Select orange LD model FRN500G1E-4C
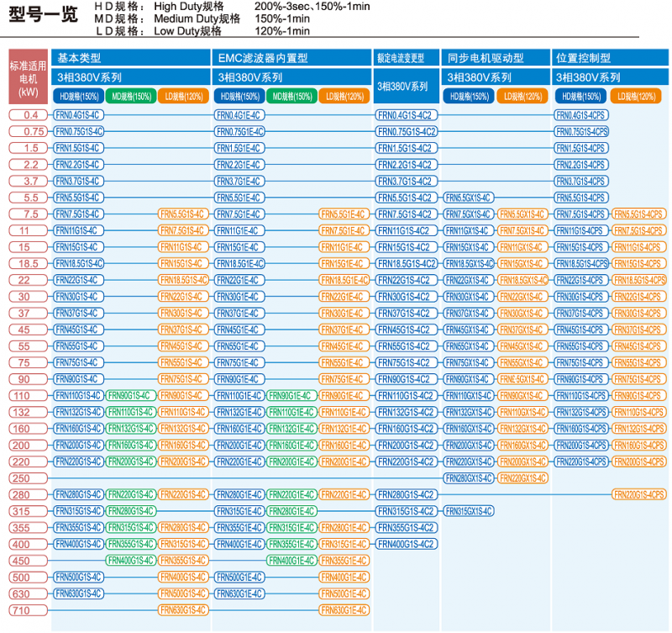This screenshot has width=672, height=633. (344, 594)
